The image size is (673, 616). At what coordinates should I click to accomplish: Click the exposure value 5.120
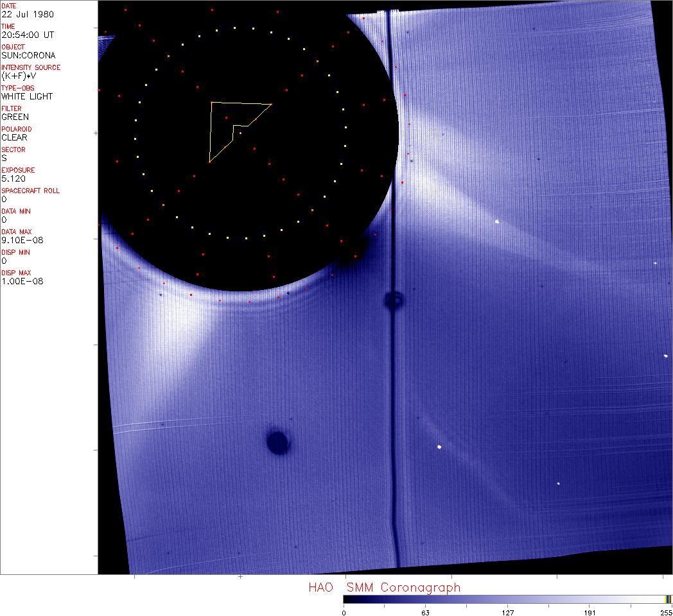[x=13, y=178]
